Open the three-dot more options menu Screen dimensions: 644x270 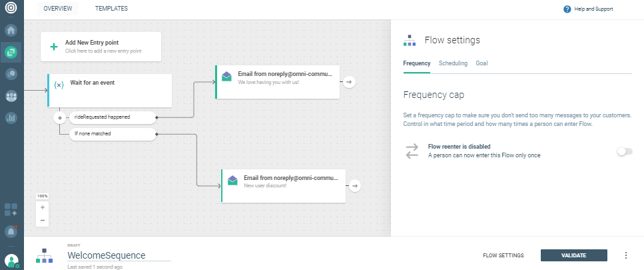(625, 255)
